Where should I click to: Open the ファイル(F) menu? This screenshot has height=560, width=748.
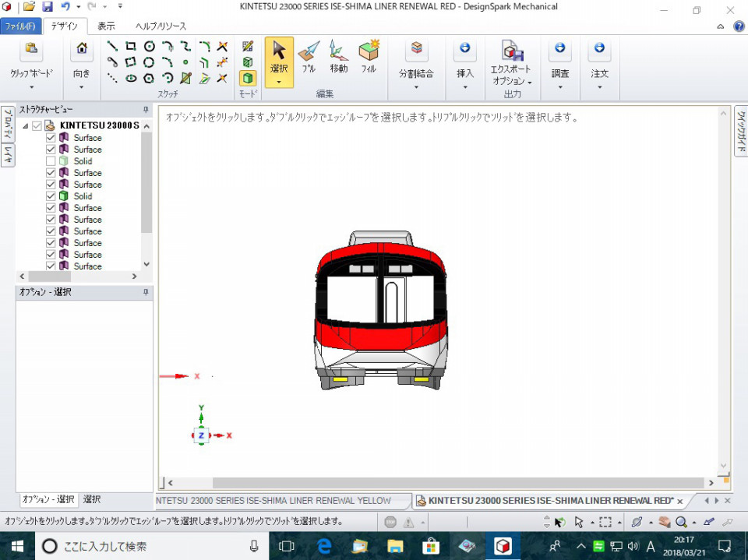click(20, 26)
